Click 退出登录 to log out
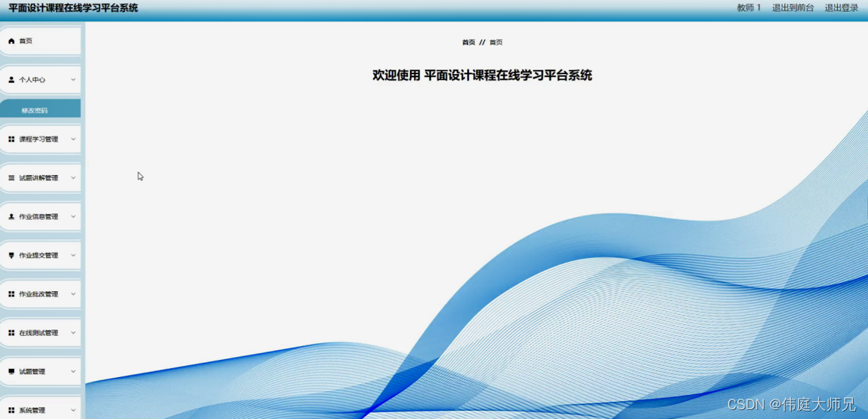 click(841, 7)
